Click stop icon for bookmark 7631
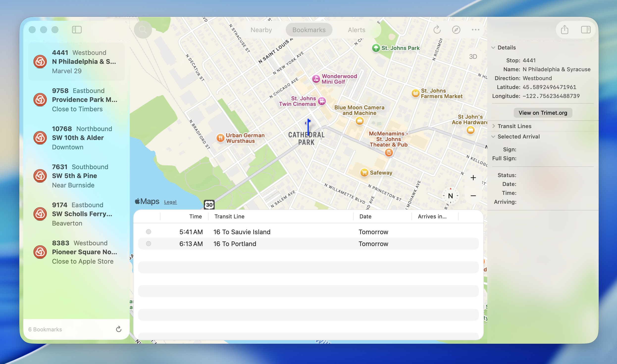This screenshot has height=364, width=617. click(40, 176)
